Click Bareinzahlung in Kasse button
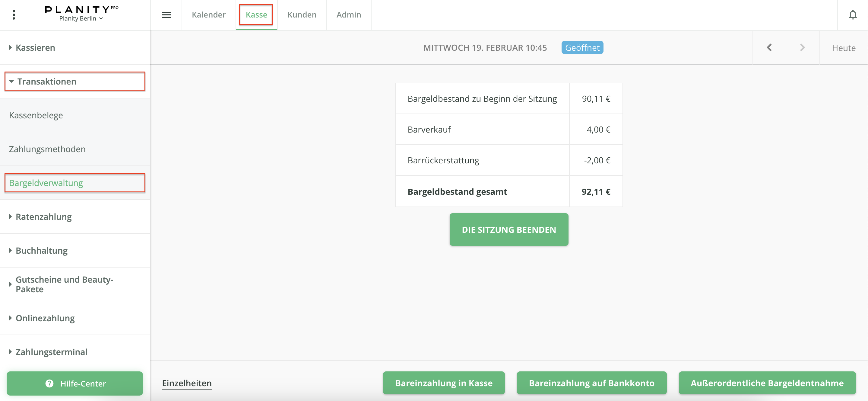The width and height of the screenshot is (868, 401). (443, 383)
